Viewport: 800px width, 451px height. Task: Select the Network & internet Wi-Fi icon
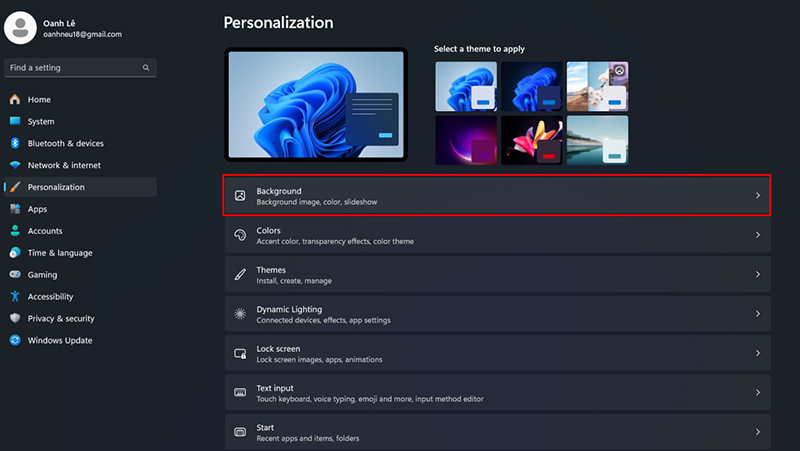click(x=15, y=165)
